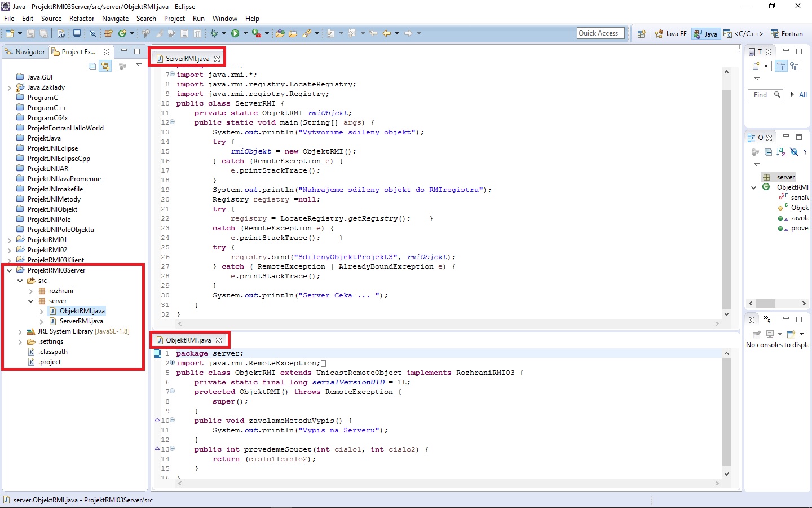Viewport: 812px width, 508px height.
Task: Click the All link in the Task List
Action: point(803,94)
